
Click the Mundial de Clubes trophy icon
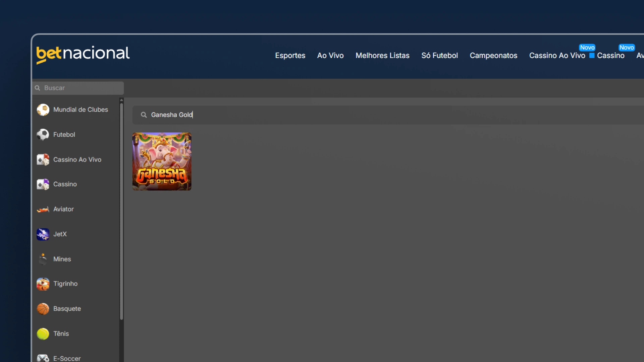tap(43, 110)
